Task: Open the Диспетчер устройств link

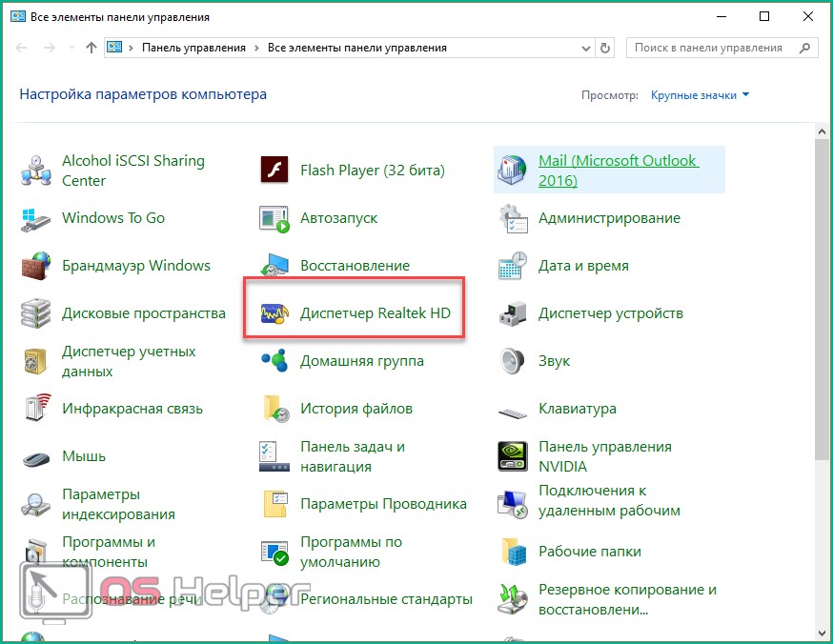Action: 610,313
